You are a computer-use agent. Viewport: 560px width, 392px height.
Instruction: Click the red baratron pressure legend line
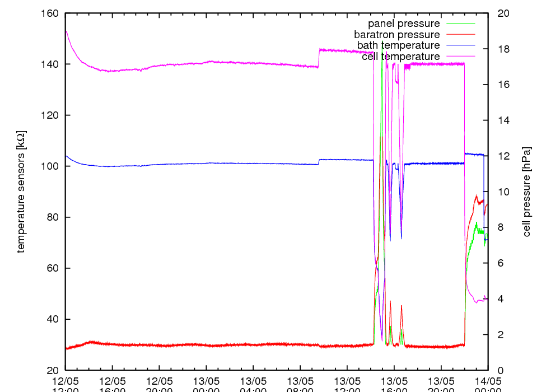click(460, 35)
